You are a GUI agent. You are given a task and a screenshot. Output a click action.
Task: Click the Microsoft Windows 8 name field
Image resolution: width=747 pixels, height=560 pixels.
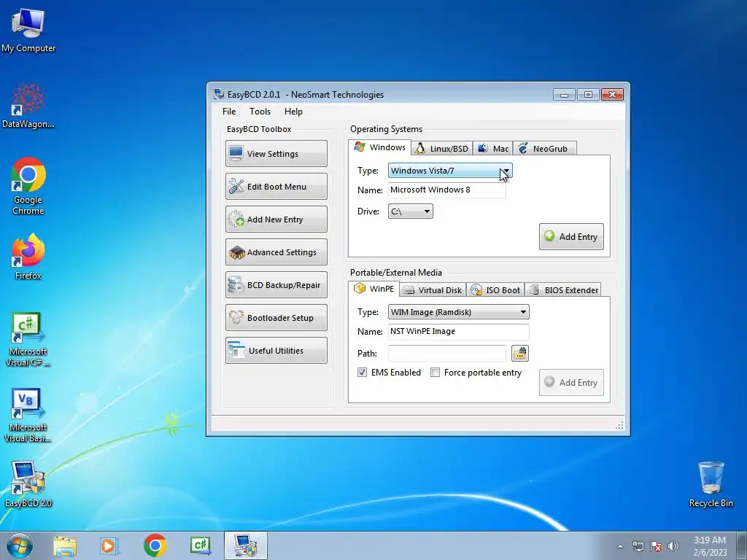tap(447, 190)
